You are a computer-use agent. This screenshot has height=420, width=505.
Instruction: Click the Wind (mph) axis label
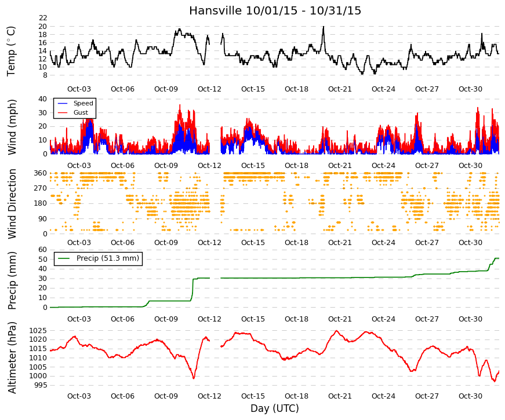pos(12,127)
